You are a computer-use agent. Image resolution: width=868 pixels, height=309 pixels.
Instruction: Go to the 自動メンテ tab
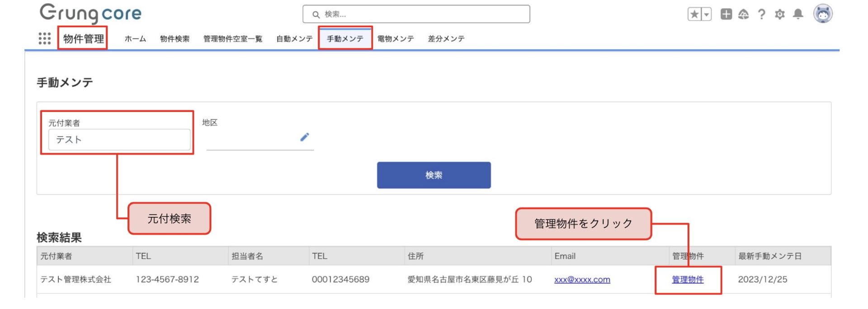pos(294,39)
